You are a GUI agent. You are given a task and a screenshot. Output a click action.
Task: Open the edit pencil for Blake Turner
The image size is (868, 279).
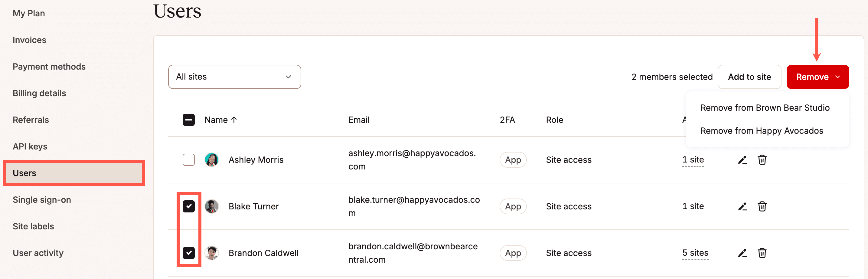pos(743,206)
